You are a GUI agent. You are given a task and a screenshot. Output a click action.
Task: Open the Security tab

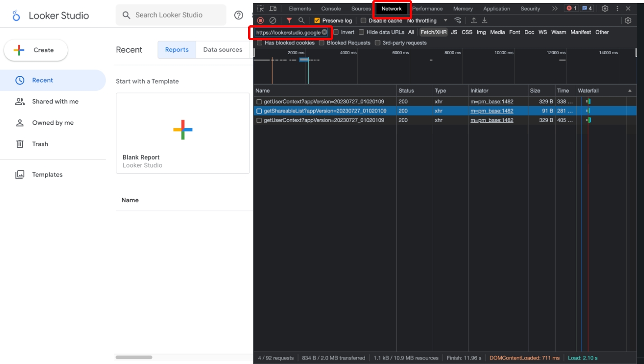pyautogui.click(x=530, y=9)
